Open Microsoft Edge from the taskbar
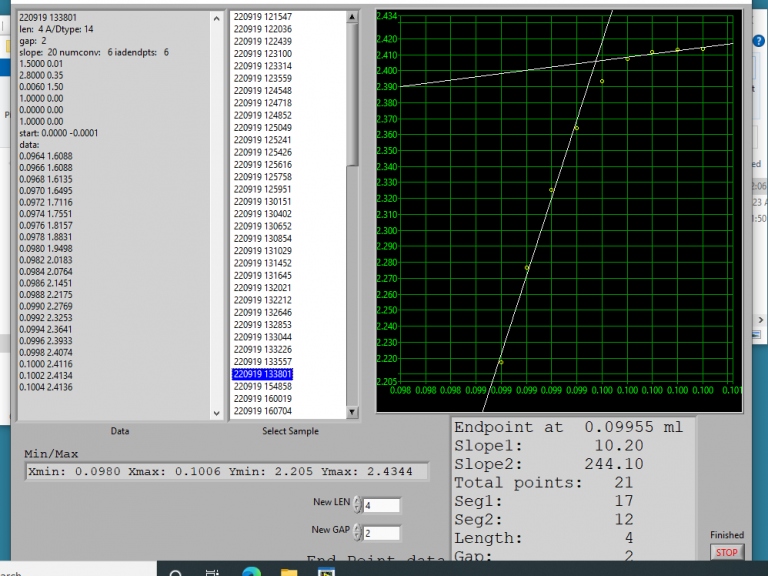This screenshot has height=576, width=768. tap(250, 573)
